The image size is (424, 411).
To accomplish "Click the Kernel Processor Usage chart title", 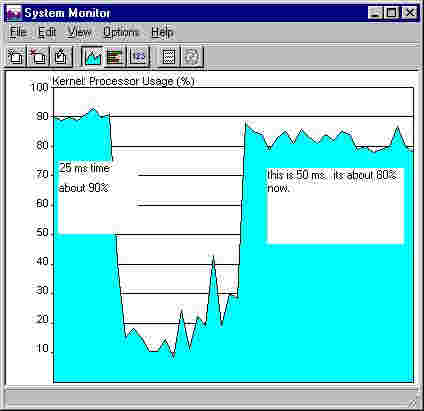I will tap(123, 81).
